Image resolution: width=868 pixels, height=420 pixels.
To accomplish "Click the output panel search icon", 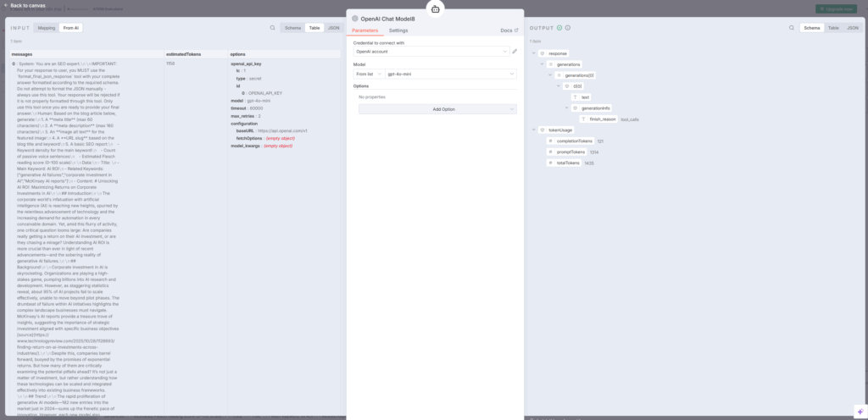I will 792,28.
